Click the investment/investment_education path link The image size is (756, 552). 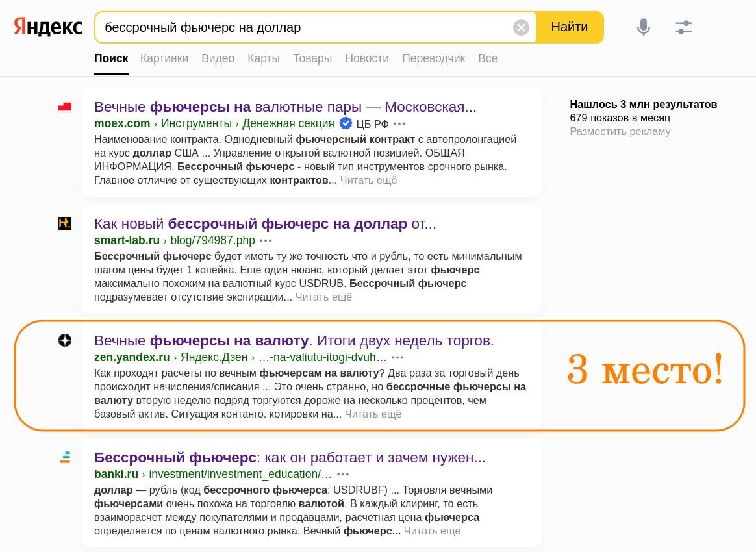pyautogui.click(x=240, y=474)
